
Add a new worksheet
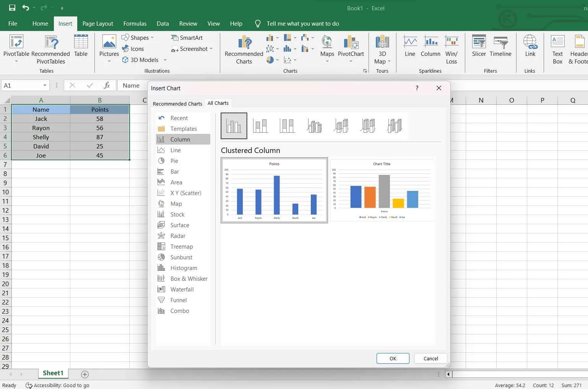[85, 374]
